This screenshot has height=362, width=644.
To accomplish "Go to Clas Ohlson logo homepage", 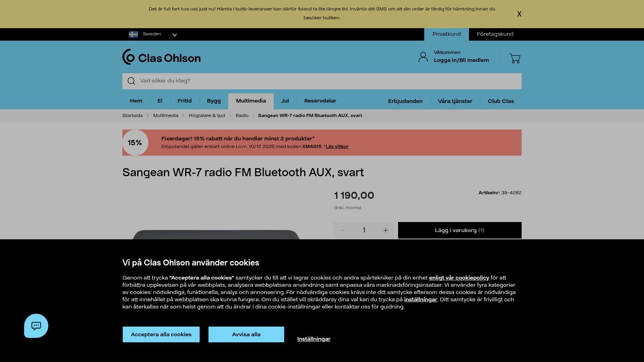I will coord(161,58).
